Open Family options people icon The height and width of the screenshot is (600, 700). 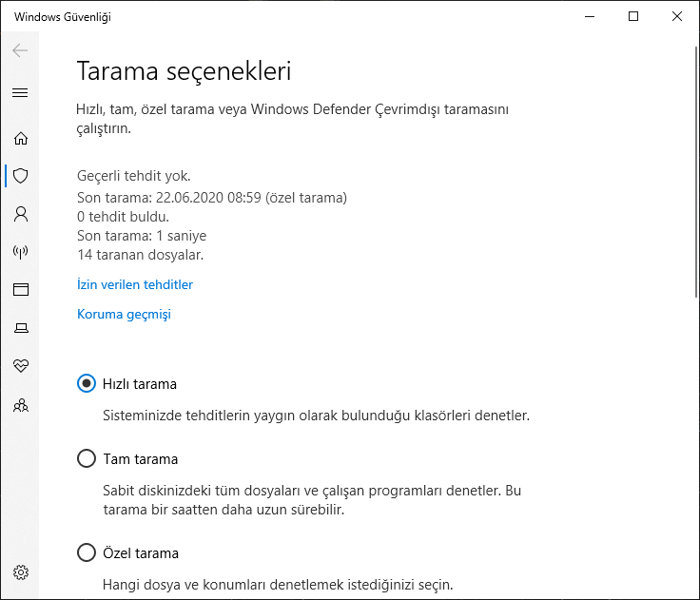pos(20,405)
